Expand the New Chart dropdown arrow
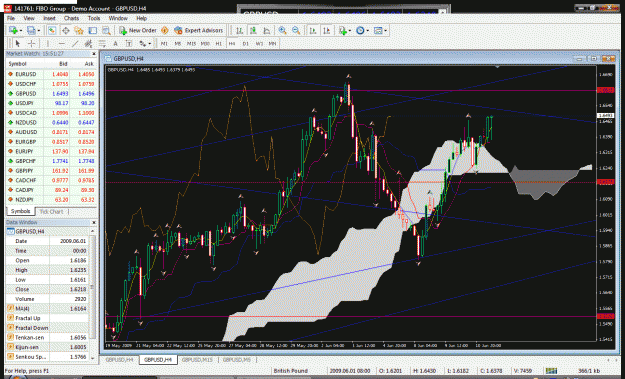 [21, 31]
